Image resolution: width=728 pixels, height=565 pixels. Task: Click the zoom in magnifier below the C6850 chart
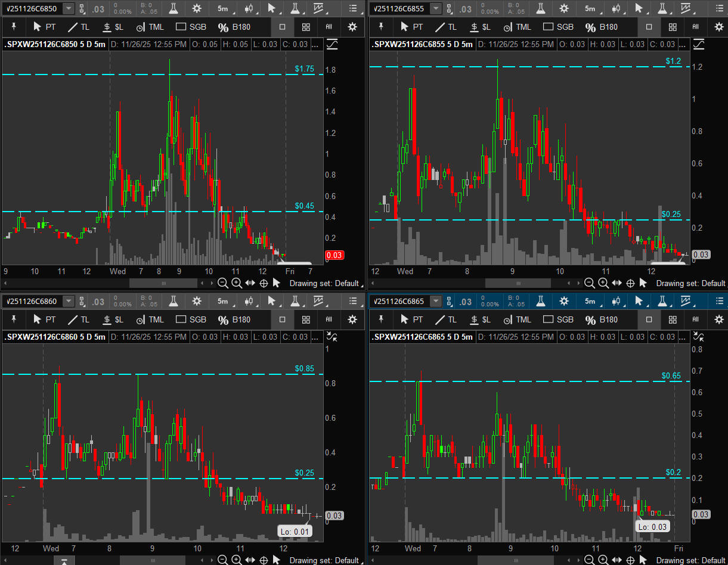tap(236, 283)
